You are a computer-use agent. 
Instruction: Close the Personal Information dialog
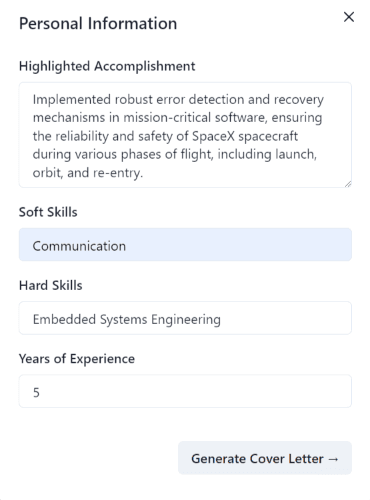pos(349,17)
